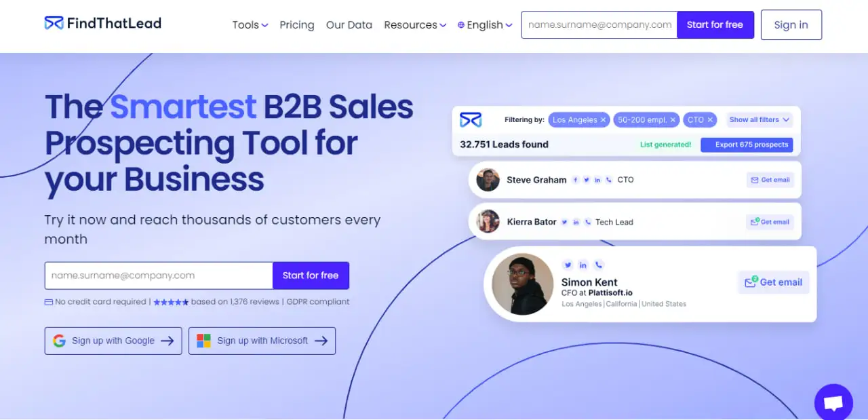868x420 pixels.
Task: Remove the 50-200 empl. filter chip
Action: click(673, 120)
